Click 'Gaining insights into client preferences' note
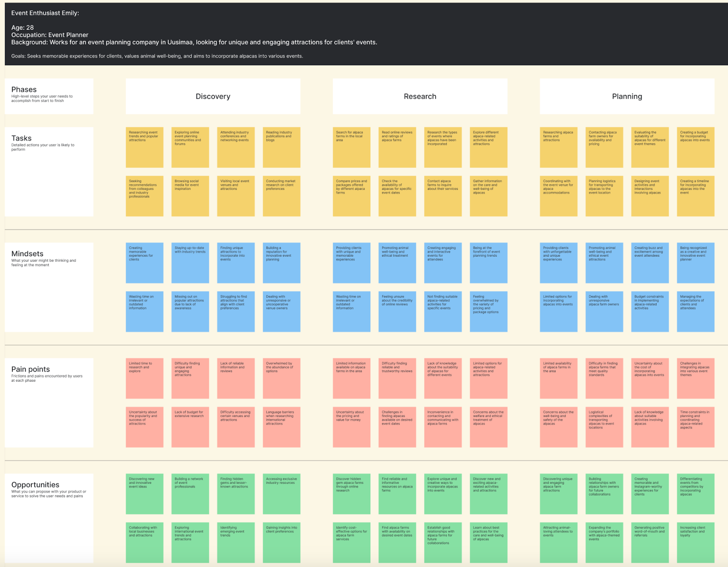 tap(282, 542)
